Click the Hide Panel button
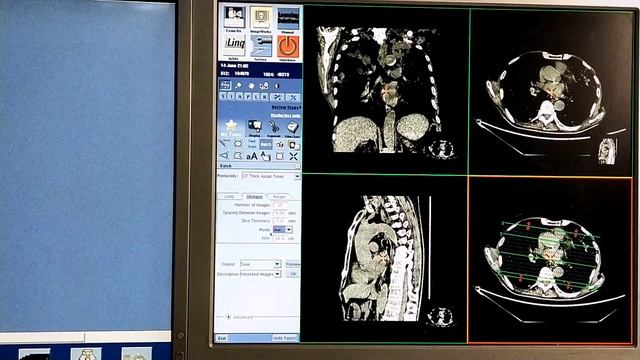640x360 pixels. point(285,338)
